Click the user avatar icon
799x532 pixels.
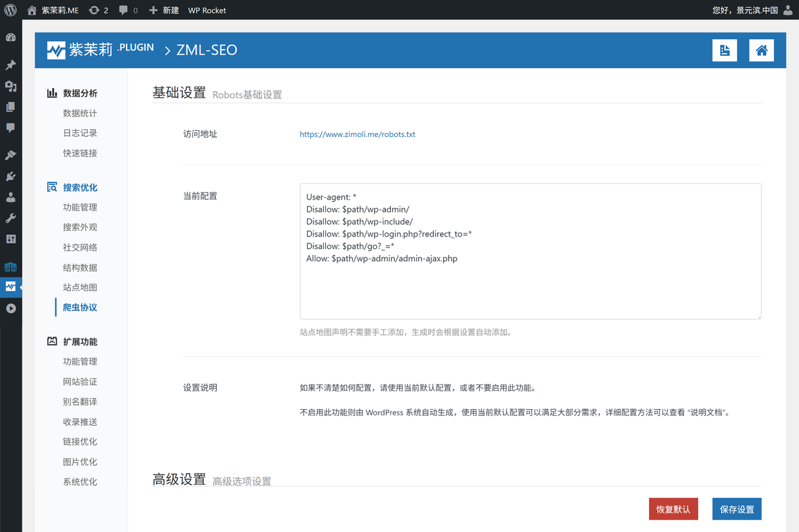click(788, 10)
